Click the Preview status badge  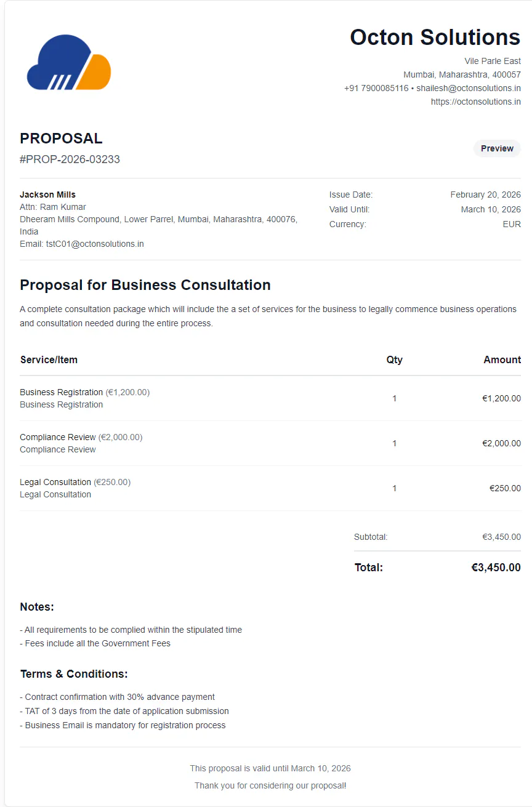point(497,148)
